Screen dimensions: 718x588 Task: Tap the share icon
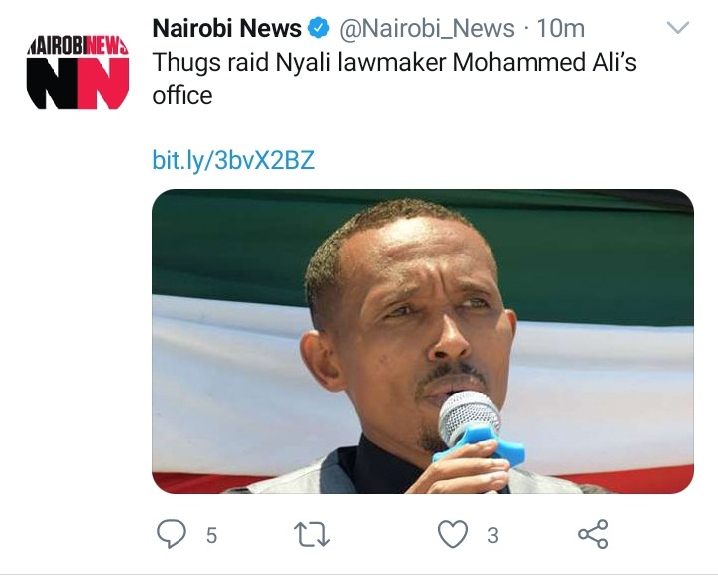tap(593, 534)
